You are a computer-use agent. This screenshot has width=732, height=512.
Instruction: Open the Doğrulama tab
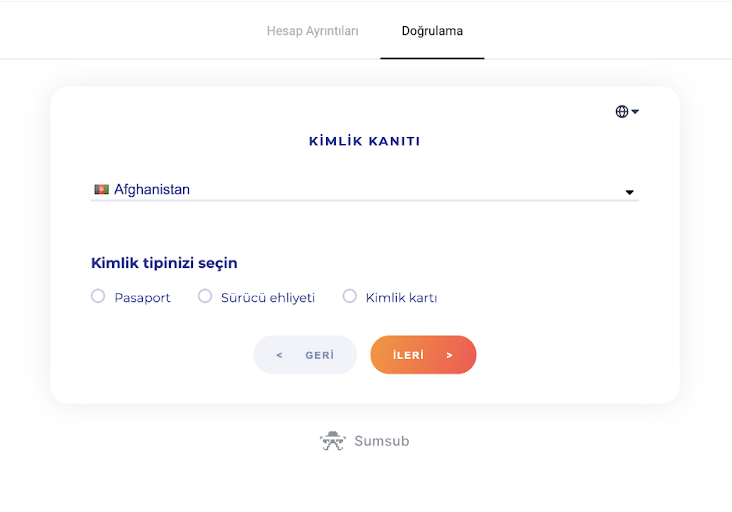pyautogui.click(x=432, y=31)
